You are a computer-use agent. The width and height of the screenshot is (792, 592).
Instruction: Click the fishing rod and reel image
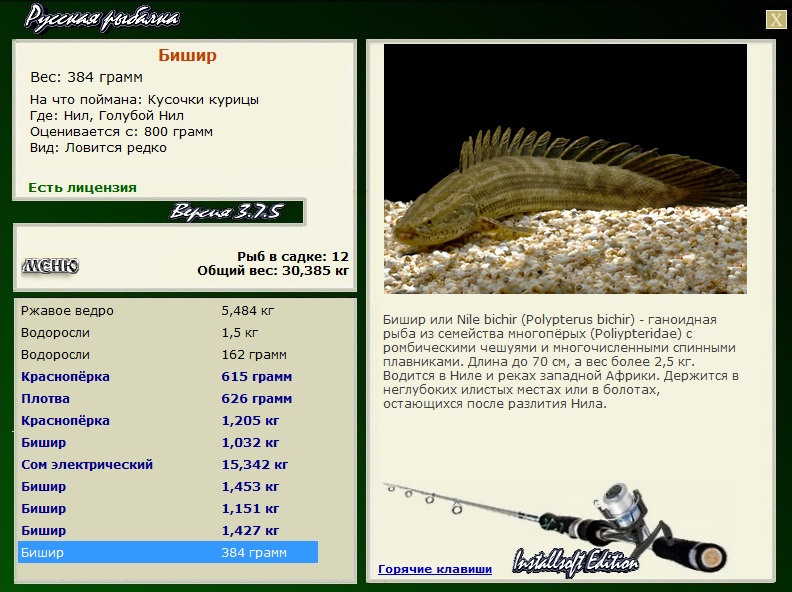pyautogui.click(x=556, y=528)
